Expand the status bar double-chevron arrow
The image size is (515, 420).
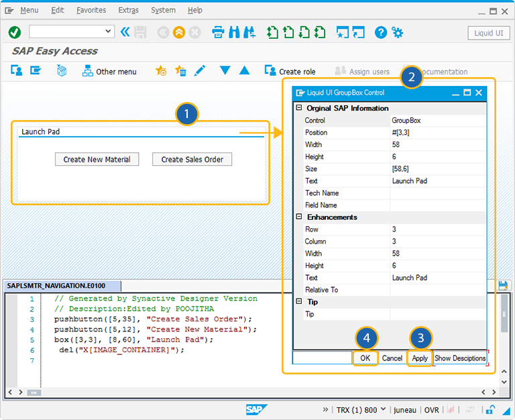click(325, 409)
